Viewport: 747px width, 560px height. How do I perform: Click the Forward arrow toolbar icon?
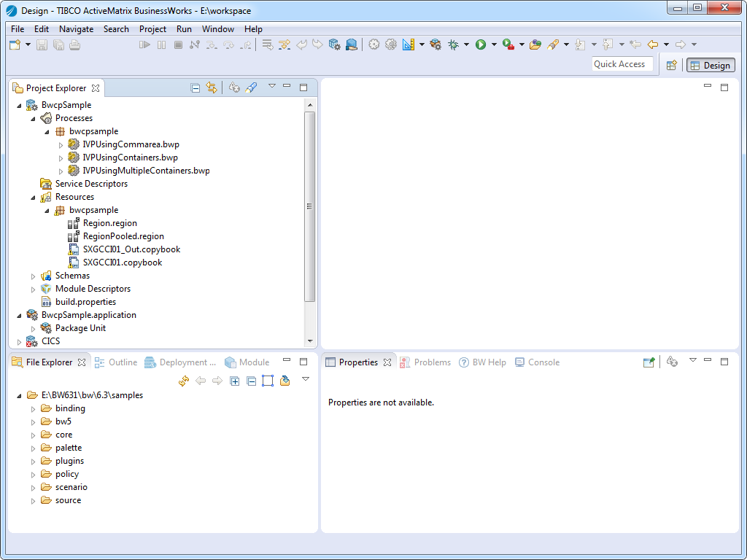(681, 44)
